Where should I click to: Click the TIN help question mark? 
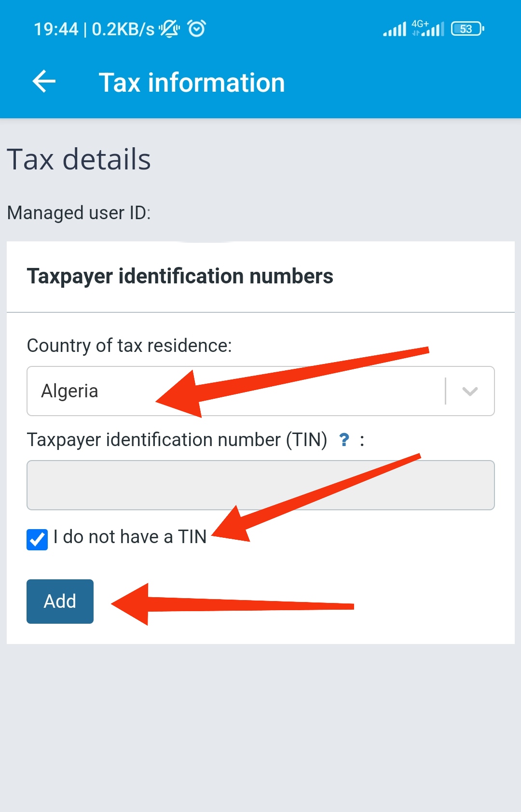tap(344, 440)
